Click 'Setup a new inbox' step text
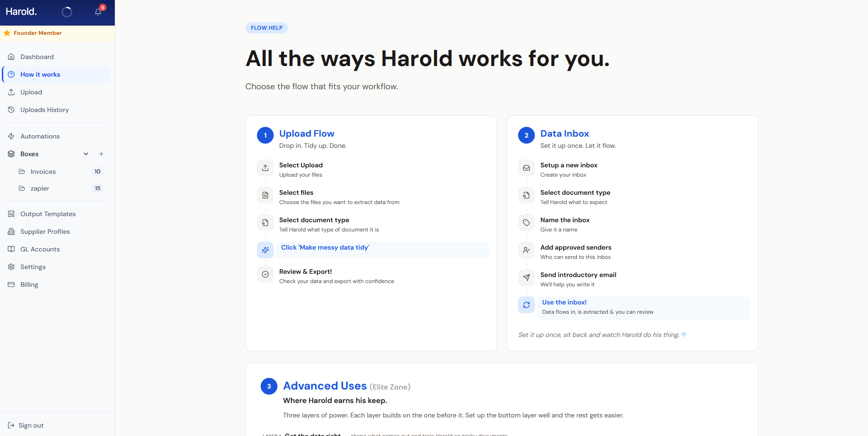The height and width of the screenshot is (436, 868). pyautogui.click(x=569, y=165)
